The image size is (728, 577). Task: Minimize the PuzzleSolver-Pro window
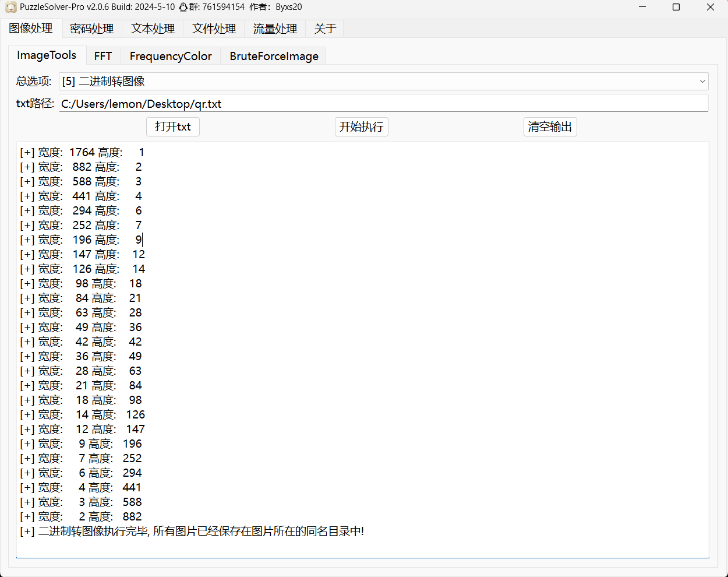point(642,7)
